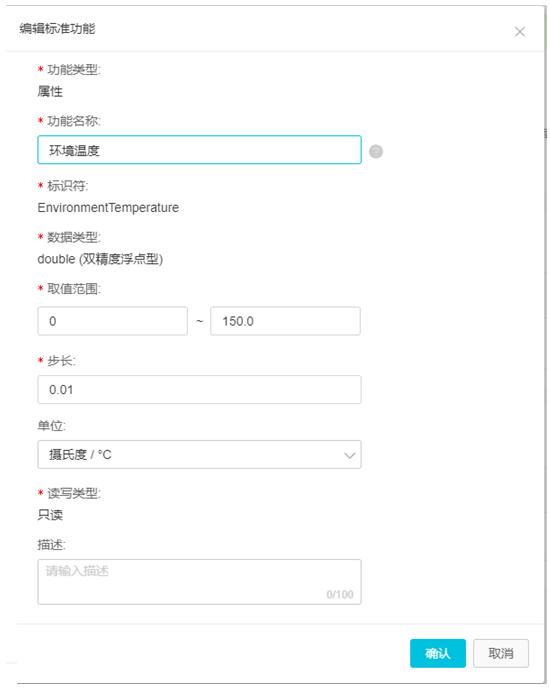Screen dimensions: 550x689
Task: Cancel editing with the 取消 button
Action: pyautogui.click(x=501, y=653)
